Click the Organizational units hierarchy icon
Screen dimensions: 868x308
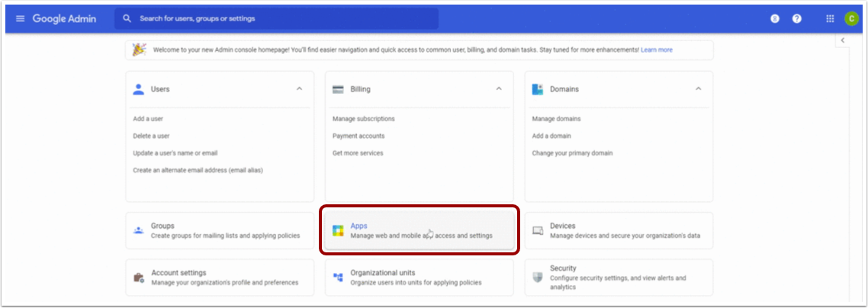pos(338,278)
